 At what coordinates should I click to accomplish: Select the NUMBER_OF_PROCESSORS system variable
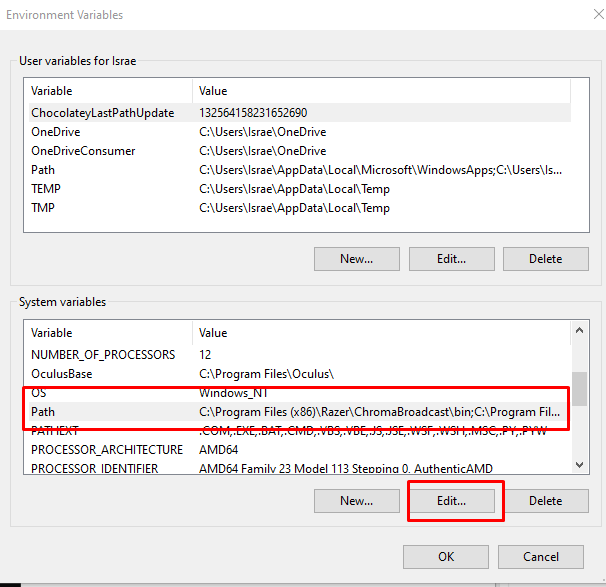[103, 355]
